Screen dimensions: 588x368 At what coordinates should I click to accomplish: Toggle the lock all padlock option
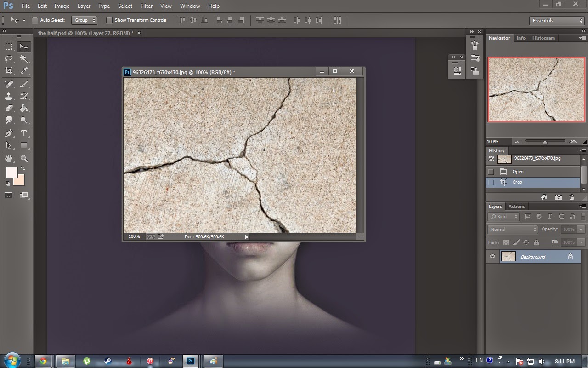coord(537,242)
